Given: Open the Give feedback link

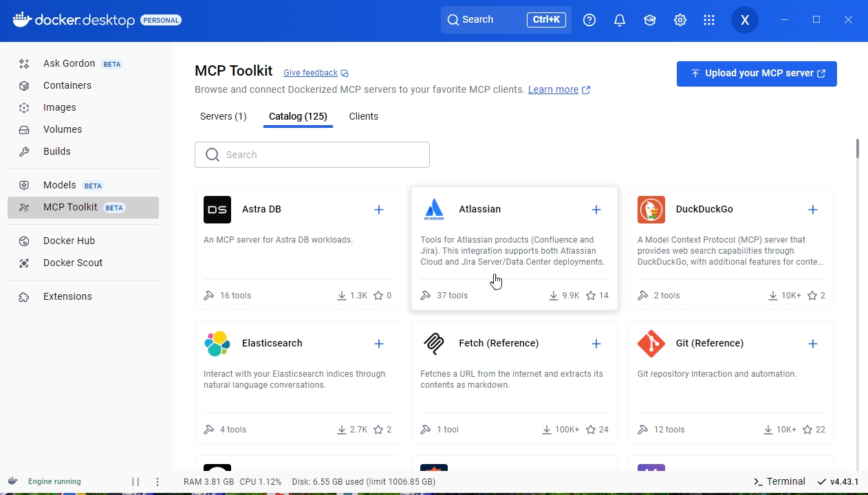Looking at the screenshot, I should 316,73.
